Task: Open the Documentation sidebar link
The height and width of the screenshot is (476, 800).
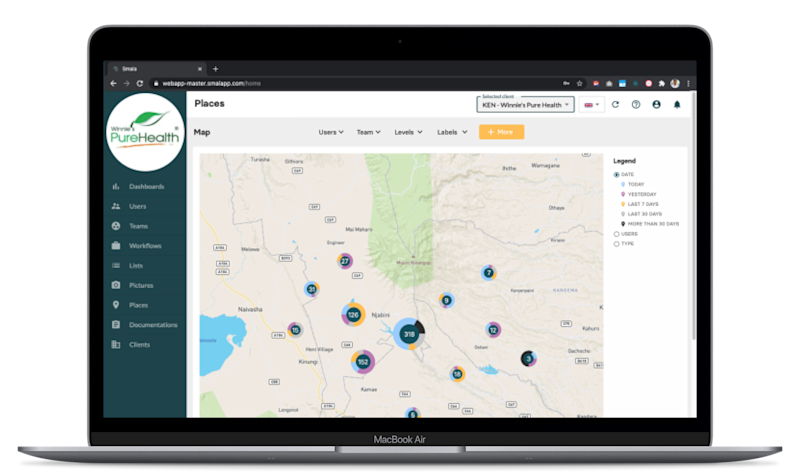Action: point(153,325)
